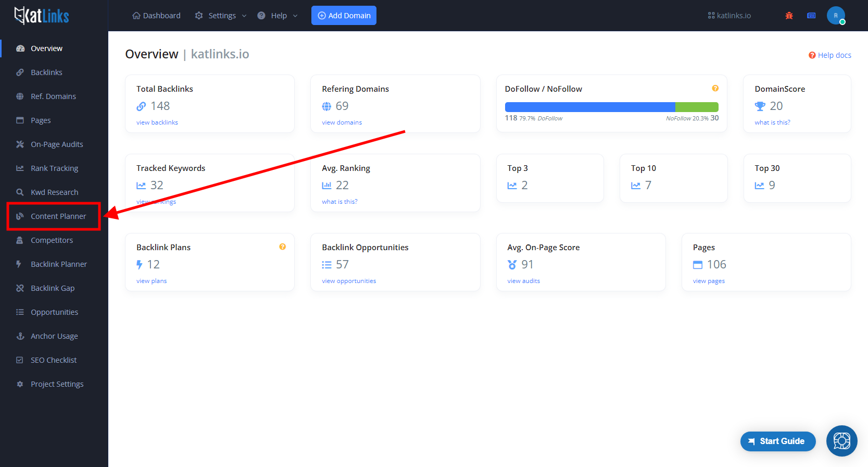Click the Backlink Opportunities list icon

[x=326, y=265]
